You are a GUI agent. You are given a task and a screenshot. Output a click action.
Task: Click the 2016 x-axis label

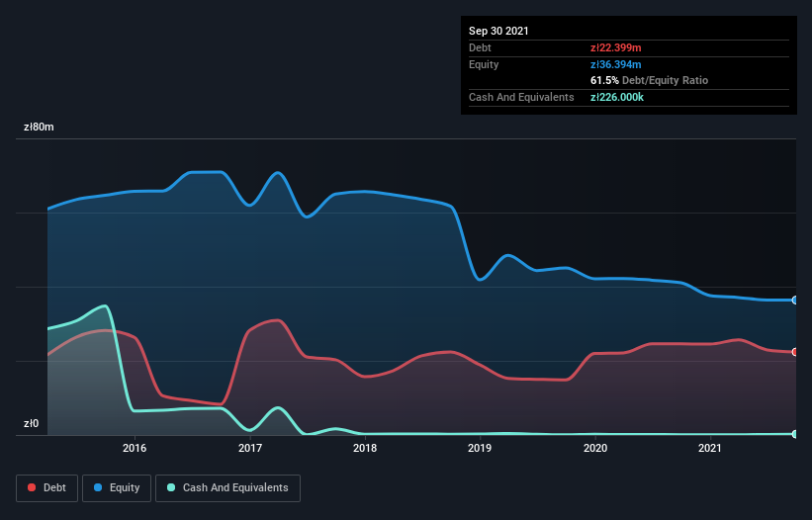point(135,448)
